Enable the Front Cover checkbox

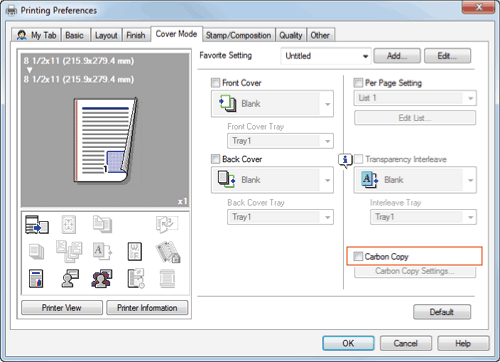coord(215,82)
